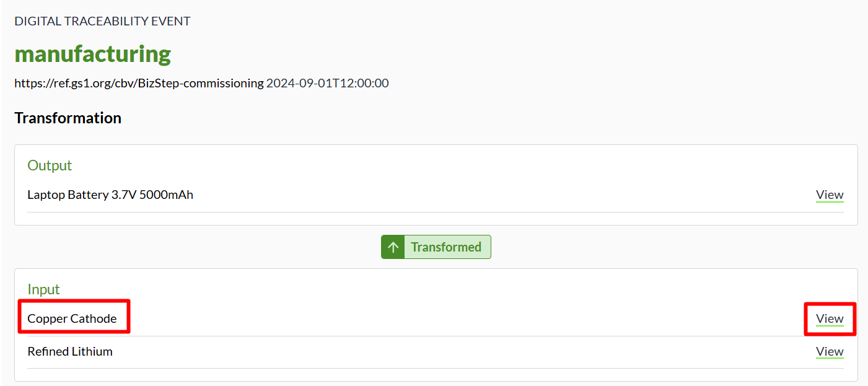868x386 pixels.
Task: Click the word Cathode in the Input list
Action: (94, 319)
